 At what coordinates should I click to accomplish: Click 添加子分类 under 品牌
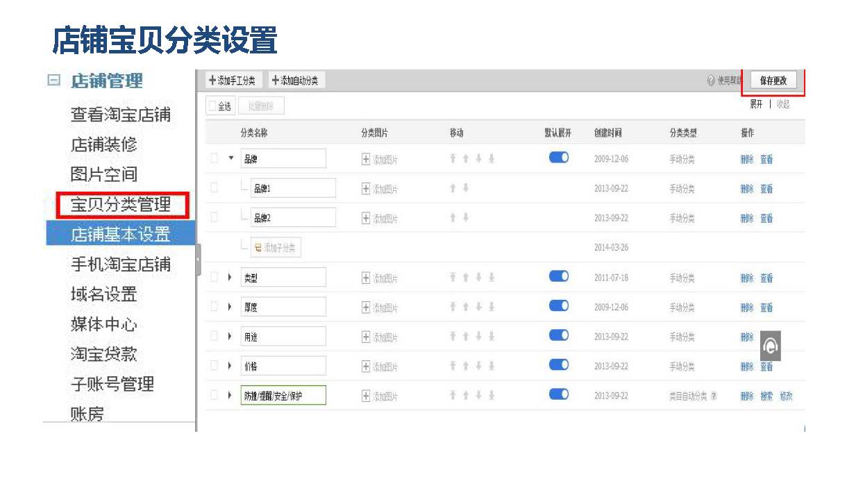276,248
